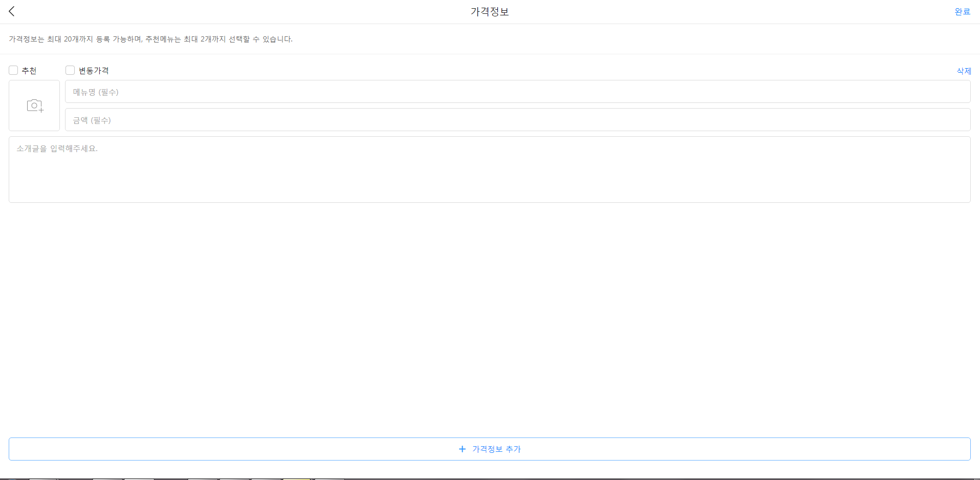980x480 pixels.
Task: Click the guideline text about maximum 20 entries
Action: [151, 39]
